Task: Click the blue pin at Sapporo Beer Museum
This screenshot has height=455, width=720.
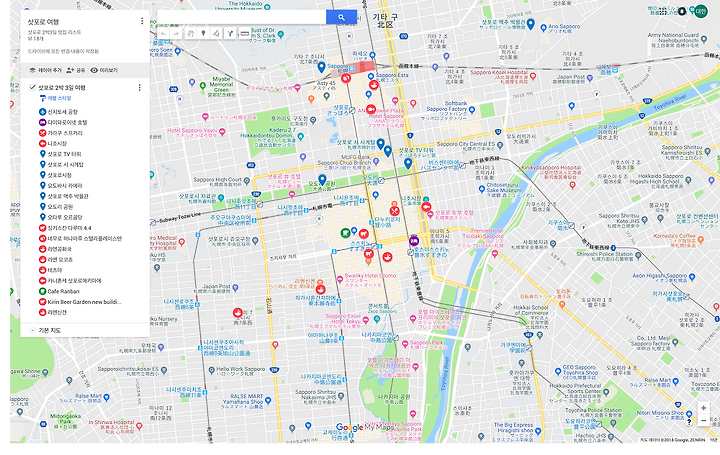Action: [530, 24]
